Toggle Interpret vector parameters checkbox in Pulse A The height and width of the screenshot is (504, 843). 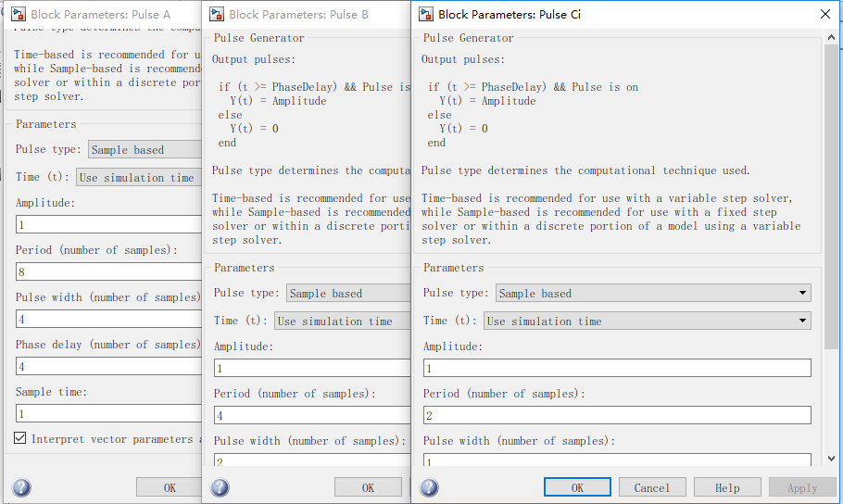[19, 438]
